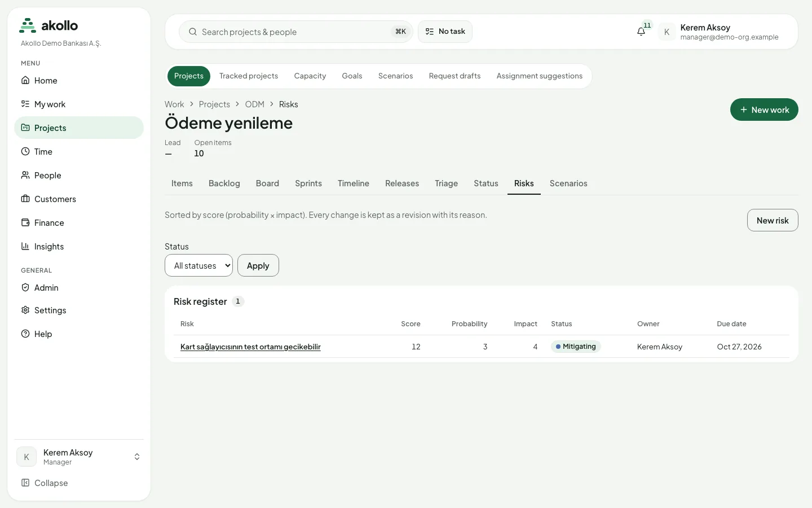Go to ODM in the breadcrumb
This screenshot has height=508, width=812.
pos(255,104)
